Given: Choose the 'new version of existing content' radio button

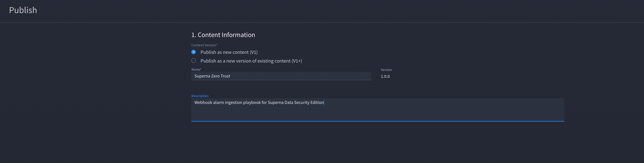Looking at the screenshot, I should [x=194, y=61].
